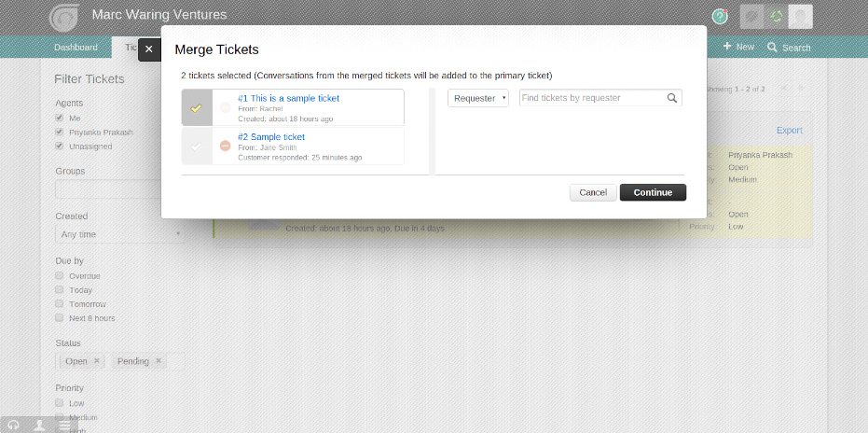Uncheck the Me agent filter

tap(60, 119)
